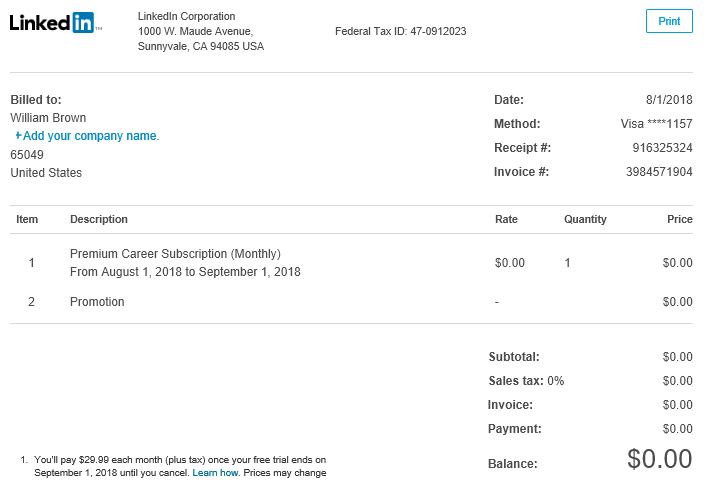
Task: Click the Add your company name link
Action: pyautogui.click(x=87, y=136)
